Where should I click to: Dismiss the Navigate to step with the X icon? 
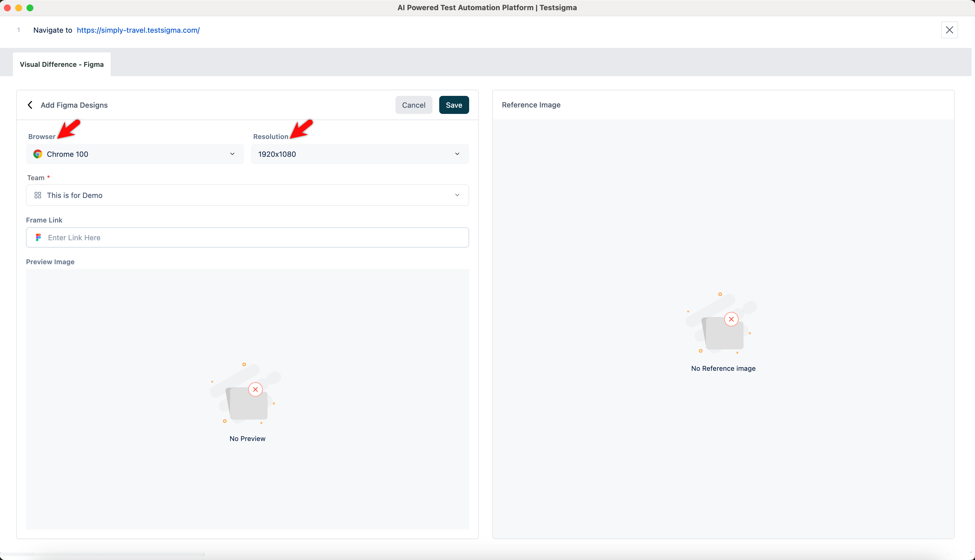pyautogui.click(x=950, y=30)
